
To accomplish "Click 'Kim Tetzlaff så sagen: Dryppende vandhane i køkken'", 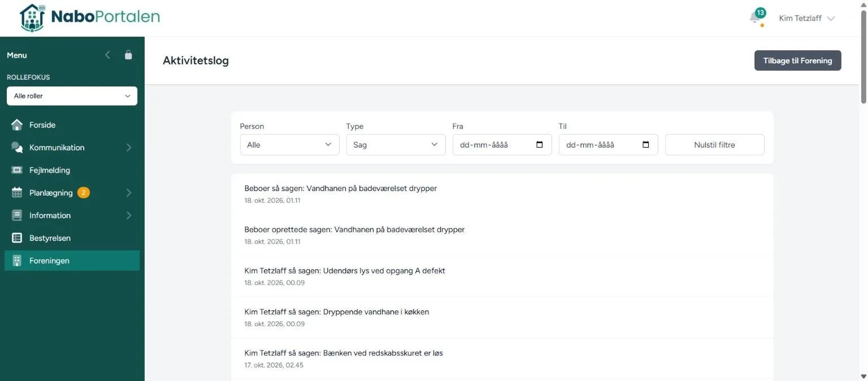I will tap(337, 312).
